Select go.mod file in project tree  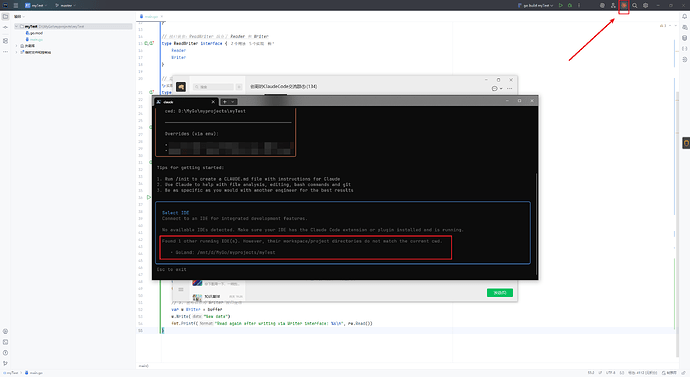34,33
